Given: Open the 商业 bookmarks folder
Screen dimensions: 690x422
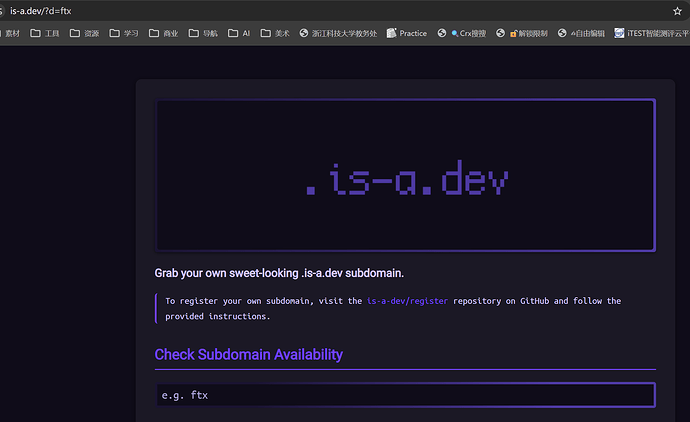Looking at the screenshot, I should 164,33.
